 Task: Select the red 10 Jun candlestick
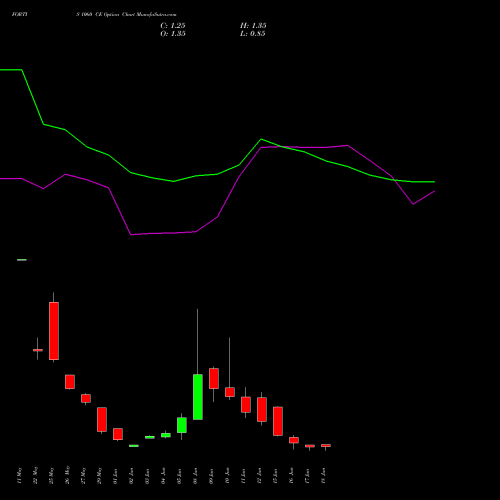[x=230, y=392]
